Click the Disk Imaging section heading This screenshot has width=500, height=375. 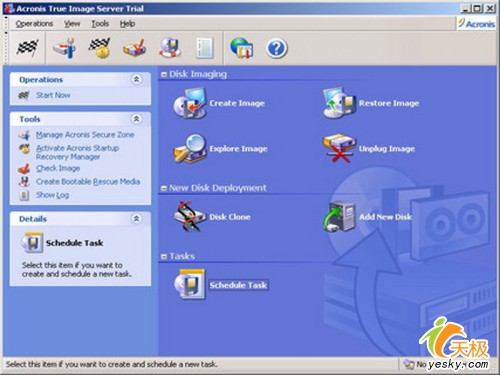tap(198, 74)
